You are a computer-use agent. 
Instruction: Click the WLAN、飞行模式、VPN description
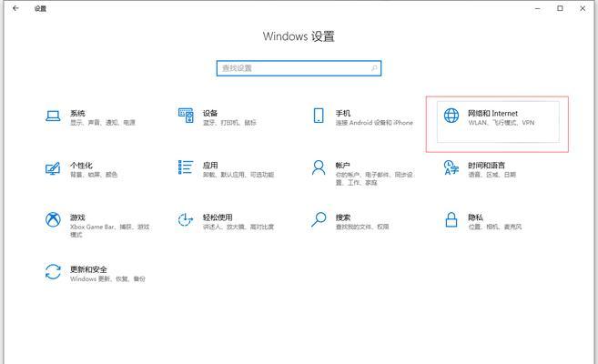[502, 122]
